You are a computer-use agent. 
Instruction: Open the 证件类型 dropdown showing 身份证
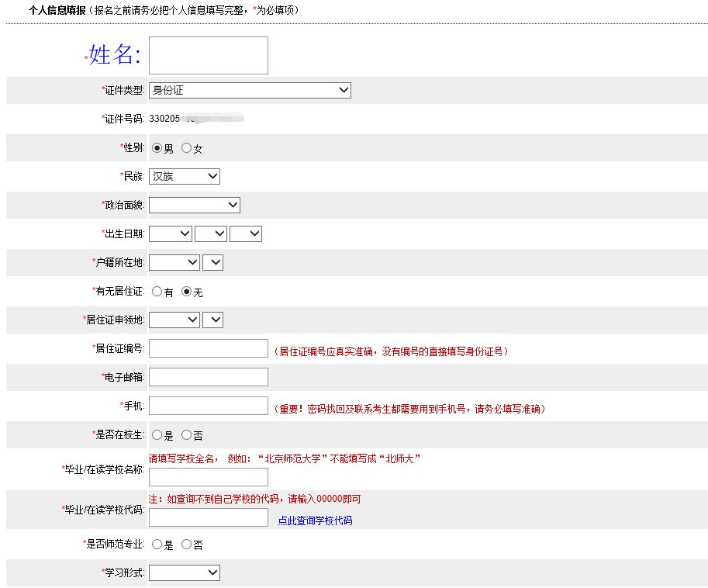pos(250,91)
